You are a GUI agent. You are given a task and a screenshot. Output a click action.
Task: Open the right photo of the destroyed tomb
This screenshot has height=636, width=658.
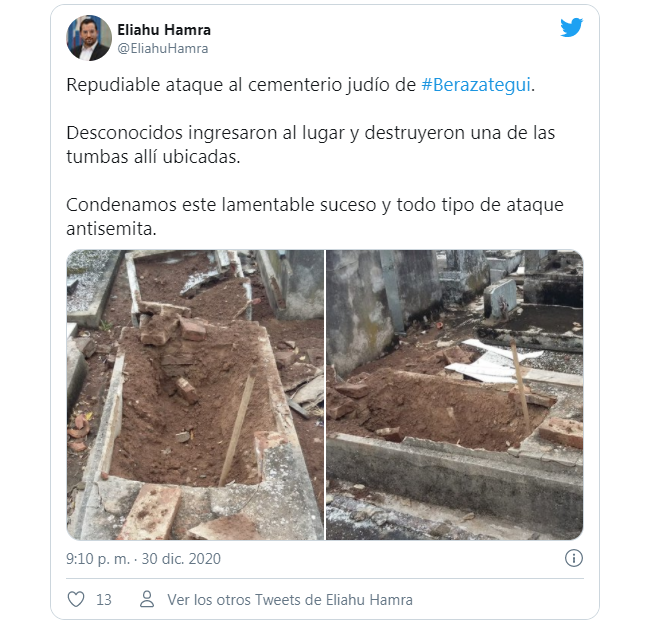pyautogui.click(x=454, y=395)
